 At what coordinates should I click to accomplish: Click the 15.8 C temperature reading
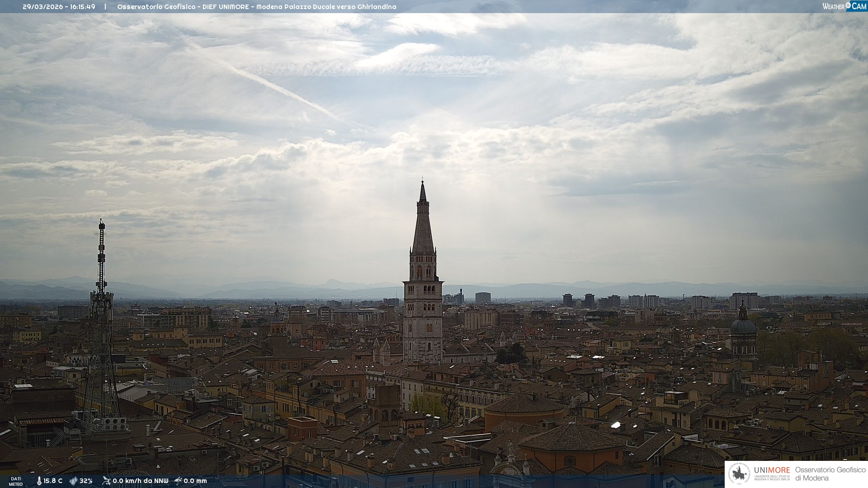[x=53, y=481]
